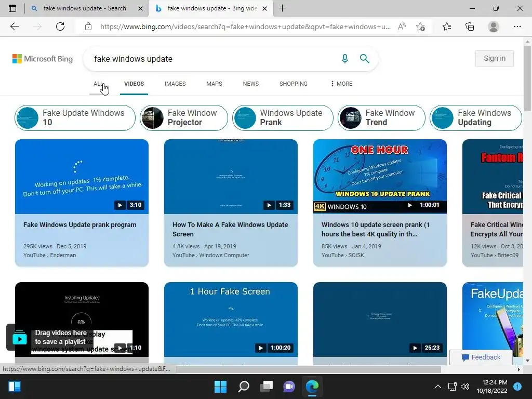Select 'Fake Update Windows 10' suggestion chip
The height and width of the screenshot is (399, 532).
(75, 118)
